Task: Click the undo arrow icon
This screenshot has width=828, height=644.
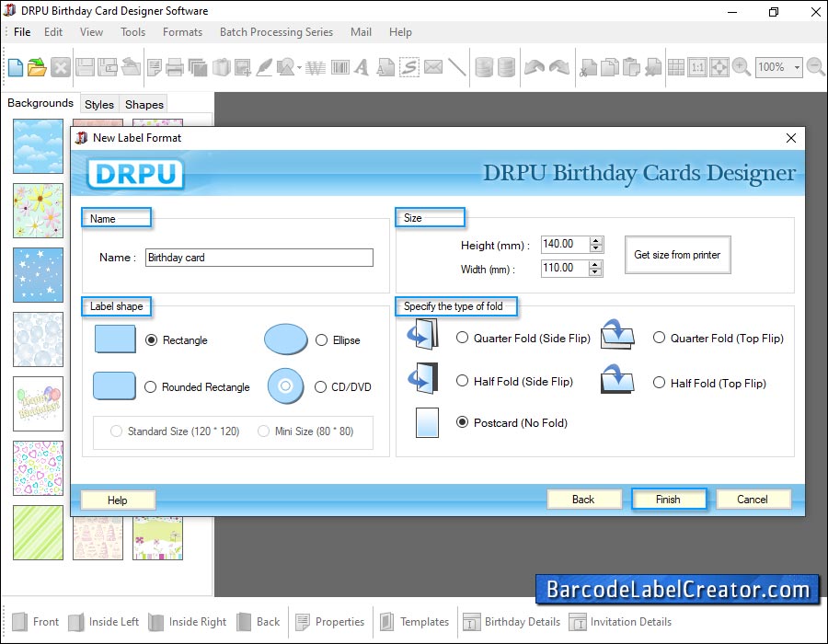Action: (x=535, y=67)
